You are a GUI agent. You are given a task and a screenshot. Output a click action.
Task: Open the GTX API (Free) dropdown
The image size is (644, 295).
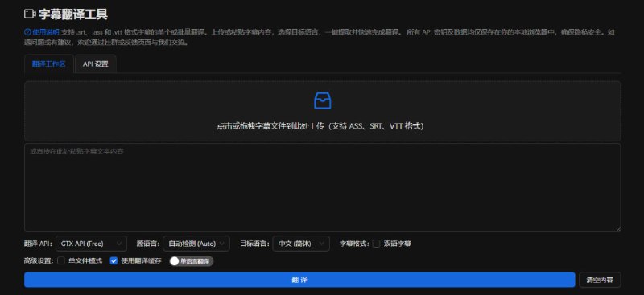tap(91, 244)
